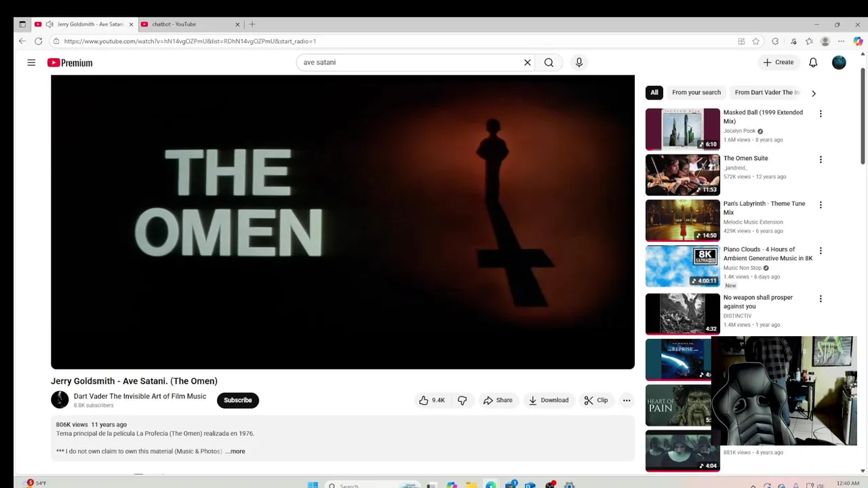Open options for Pan's Labyrinth video
Viewport: 868px width, 488px height.
point(821,205)
